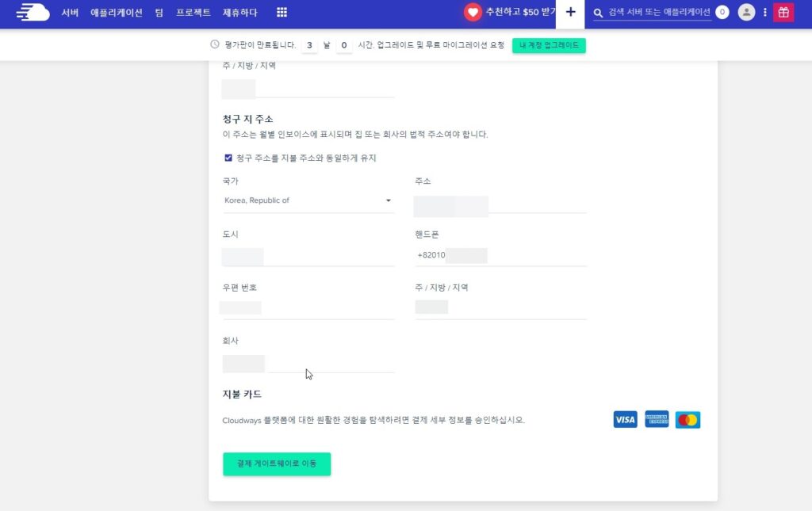Click the 결제 게이트웨이로 이동 button

tap(277, 464)
